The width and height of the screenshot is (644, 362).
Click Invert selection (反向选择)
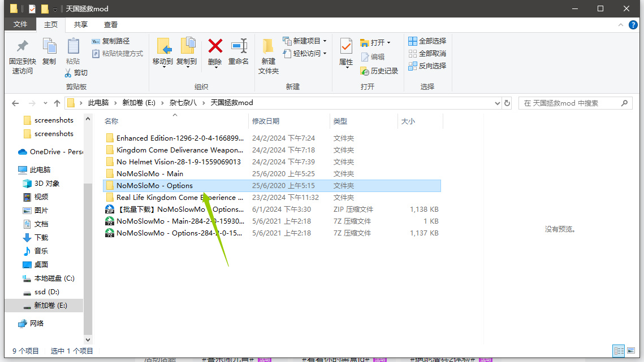pyautogui.click(x=427, y=66)
